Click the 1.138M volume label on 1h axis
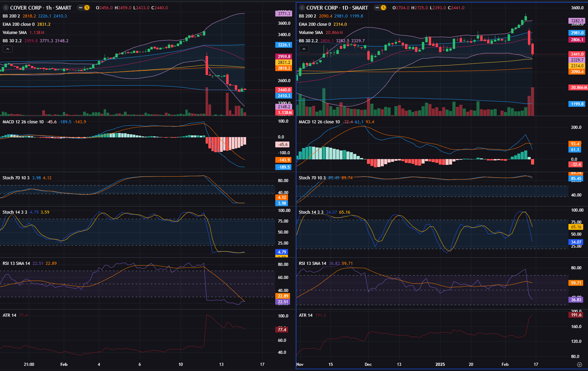This screenshot has height=371, width=588. pos(285,113)
